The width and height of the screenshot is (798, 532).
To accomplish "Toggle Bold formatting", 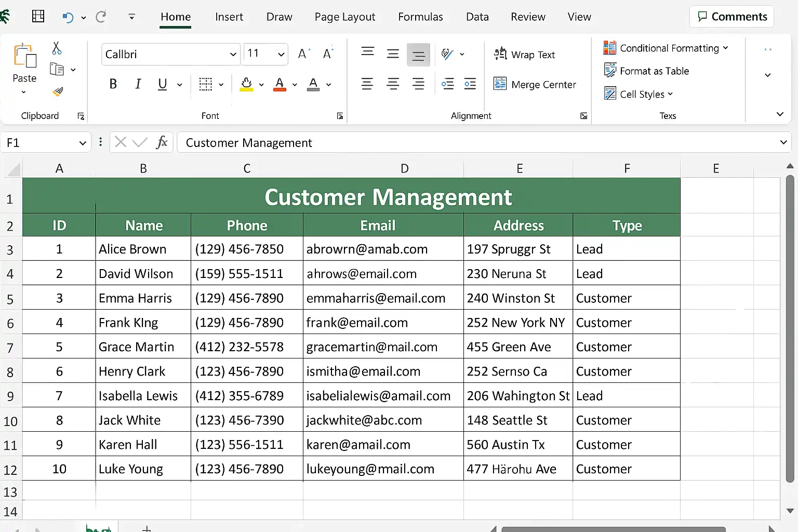I will point(113,84).
